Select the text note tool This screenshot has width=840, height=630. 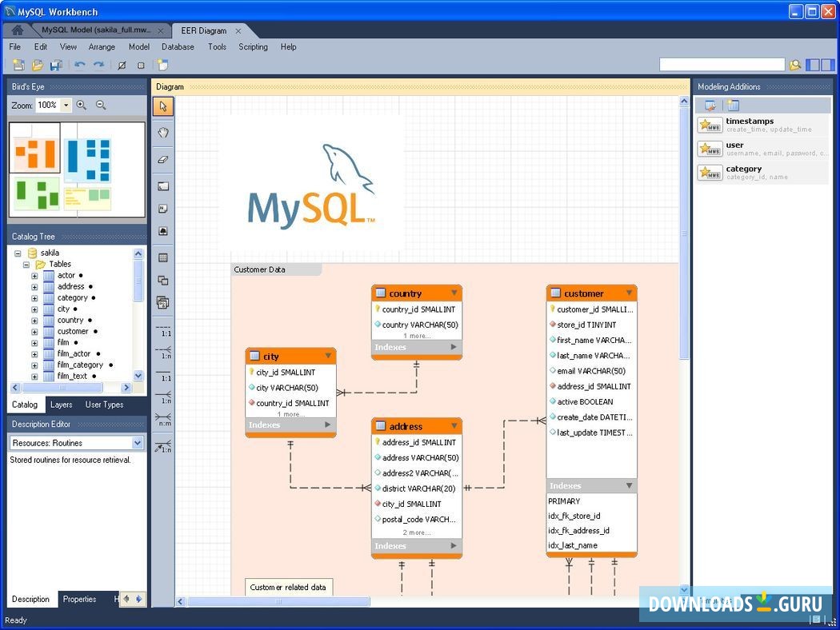pyautogui.click(x=163, y=209)
